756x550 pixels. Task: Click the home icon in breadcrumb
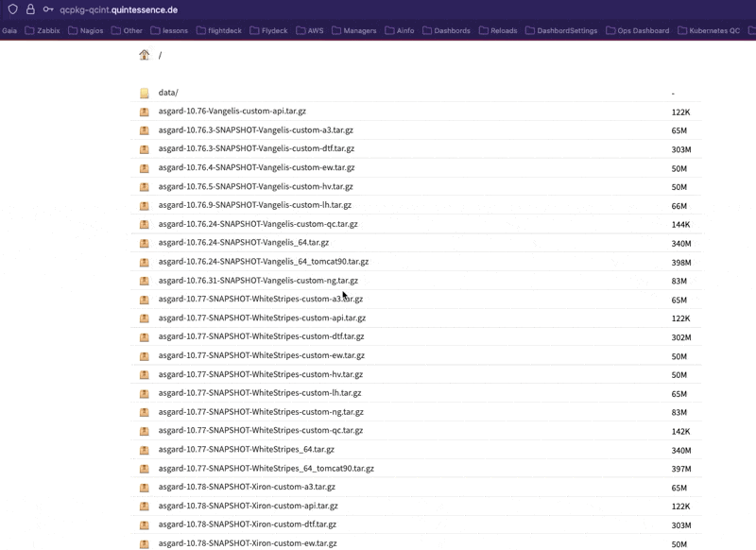[145, 55]
